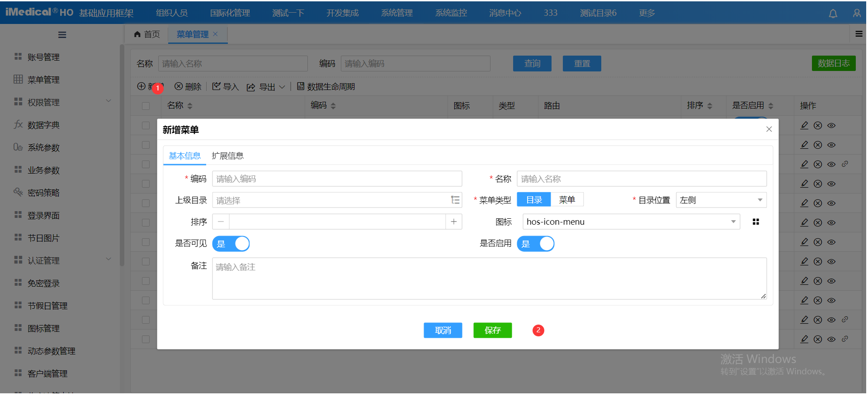Screen dimensions: 868x401
Task: Switch to the 扩展信息 tab
Action: [x=227, y=156]
